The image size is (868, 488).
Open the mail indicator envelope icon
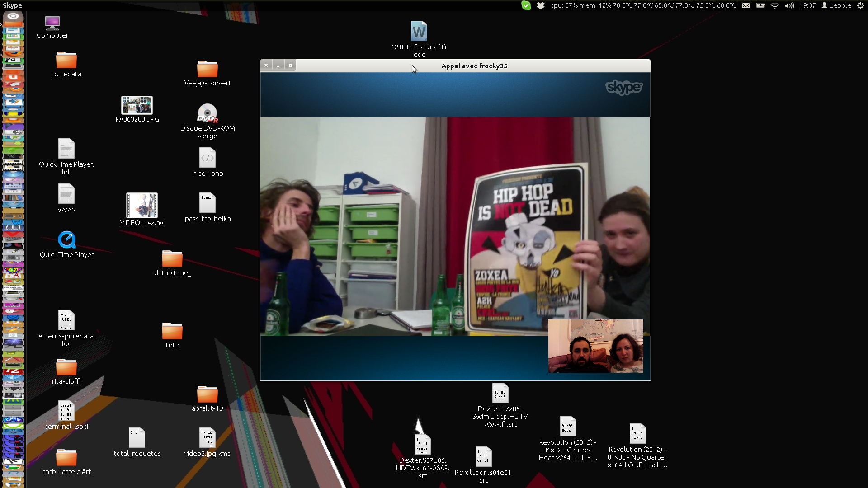point(746,5)
